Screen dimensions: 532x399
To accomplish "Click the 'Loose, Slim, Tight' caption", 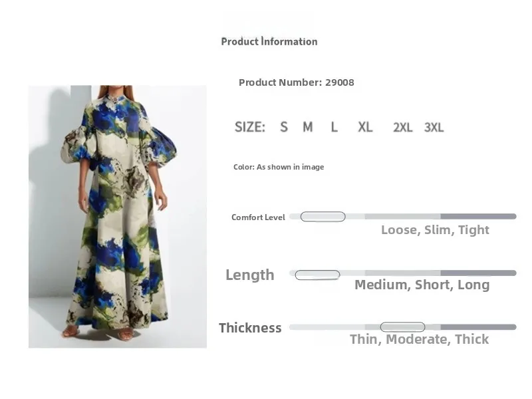I will tap(435, 230).
